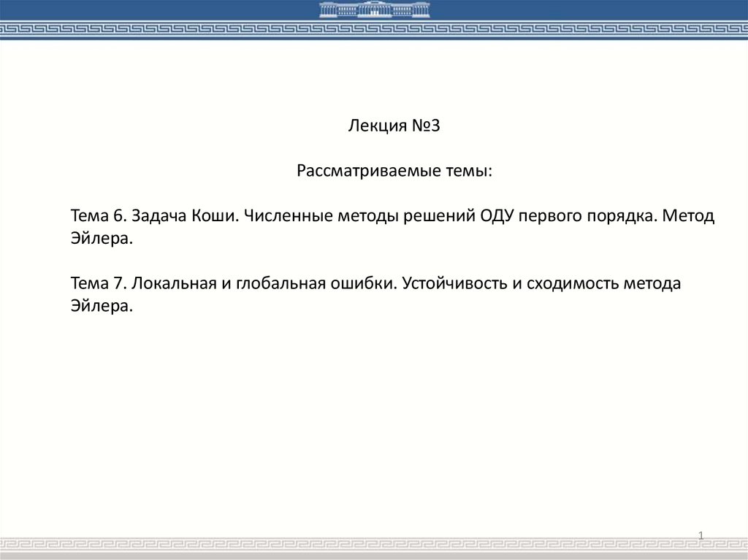Click 'Эйлера.' under Тема 7
Screen dimensions: 748x560
coord(102,306)
